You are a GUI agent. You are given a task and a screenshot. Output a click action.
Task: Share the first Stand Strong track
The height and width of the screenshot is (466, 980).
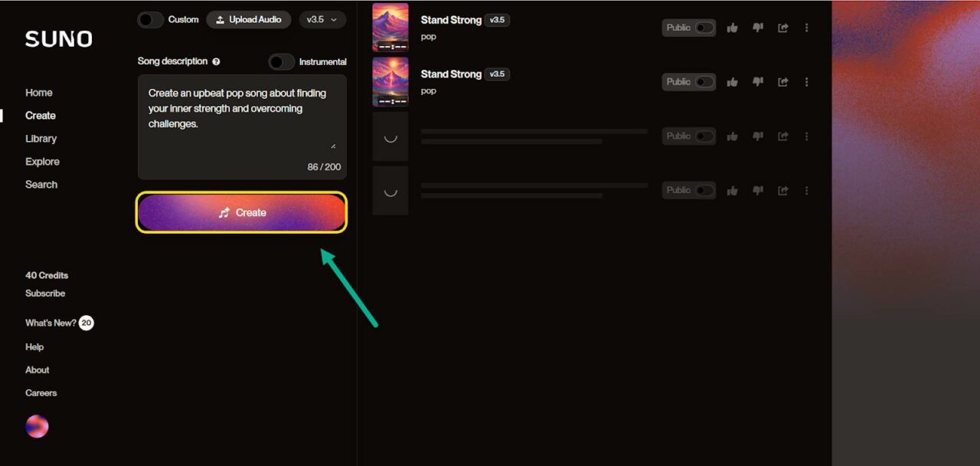tap(782, 28)
